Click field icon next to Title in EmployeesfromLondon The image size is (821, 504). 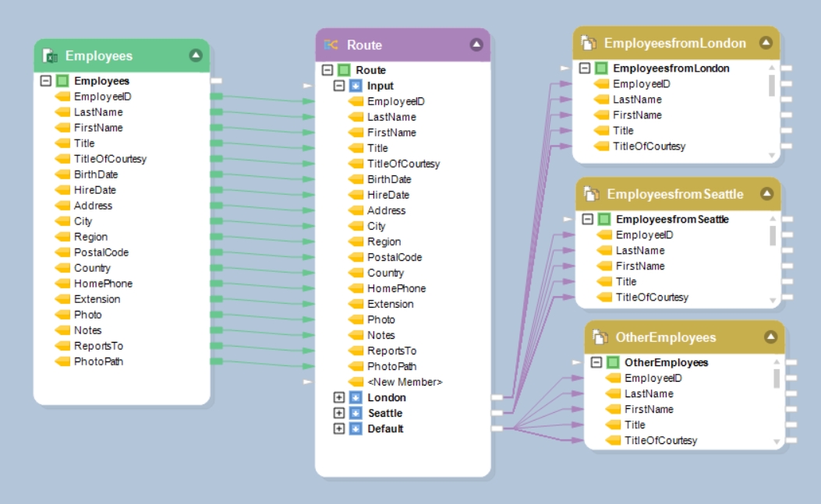[602, 130]
